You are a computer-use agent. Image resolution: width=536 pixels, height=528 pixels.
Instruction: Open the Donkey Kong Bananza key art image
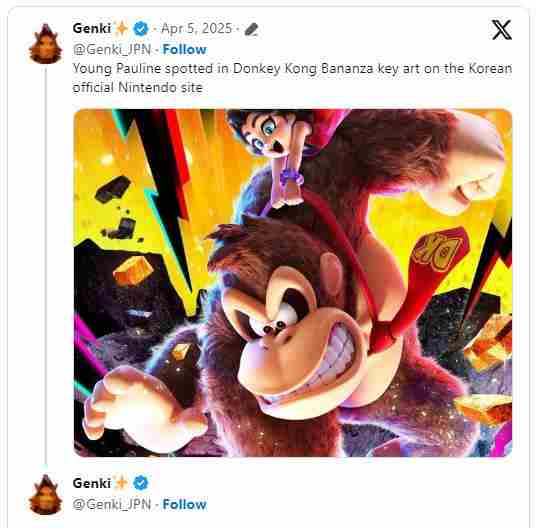click(293, 283)
